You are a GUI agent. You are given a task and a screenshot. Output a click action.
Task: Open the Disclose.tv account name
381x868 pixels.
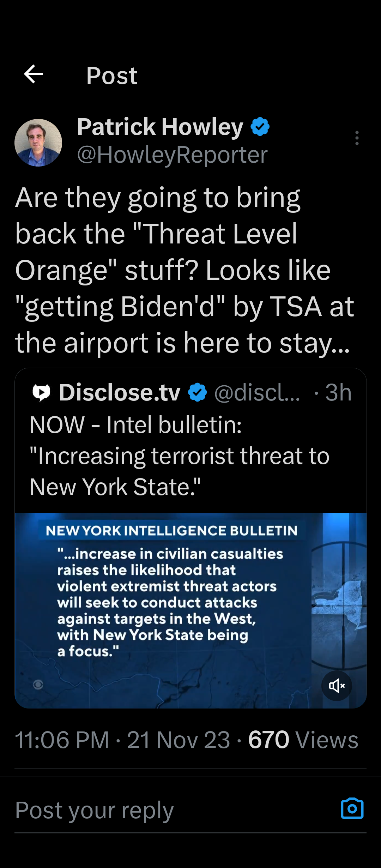pos(120,392)
